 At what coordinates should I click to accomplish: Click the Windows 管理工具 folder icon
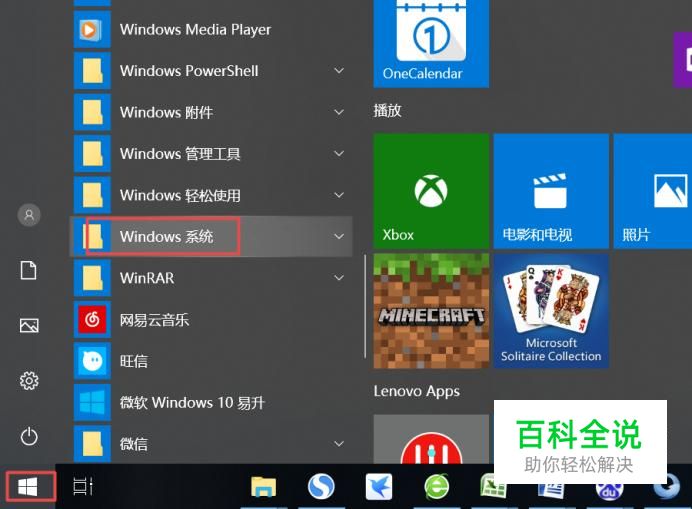[92, 154]
